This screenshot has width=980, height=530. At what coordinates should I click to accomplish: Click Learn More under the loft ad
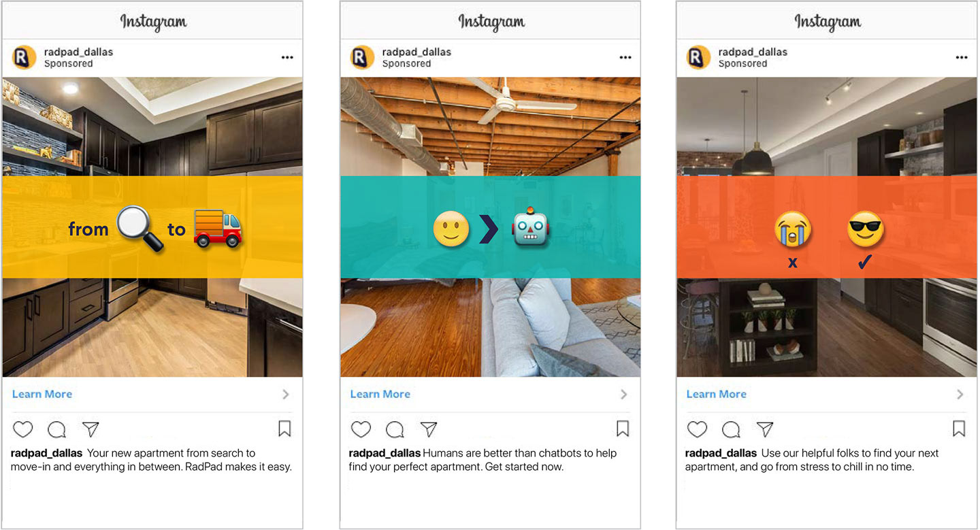380,394
